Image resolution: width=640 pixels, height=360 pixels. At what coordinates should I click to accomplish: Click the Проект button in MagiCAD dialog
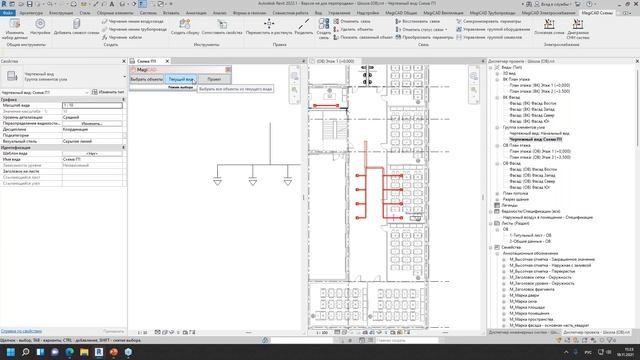pyautogui.click(x=214, y=79)
